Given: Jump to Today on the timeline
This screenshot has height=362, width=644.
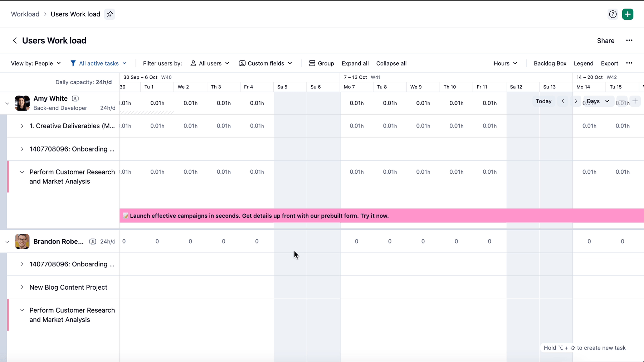Looking at the screenshot, I should [544, 101].
